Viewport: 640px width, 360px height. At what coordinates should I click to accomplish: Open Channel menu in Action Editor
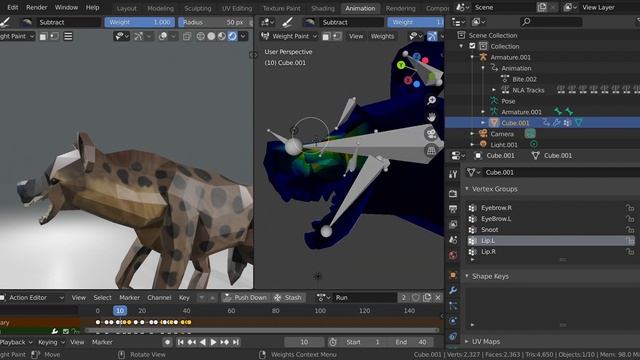[x=159, y=298]
